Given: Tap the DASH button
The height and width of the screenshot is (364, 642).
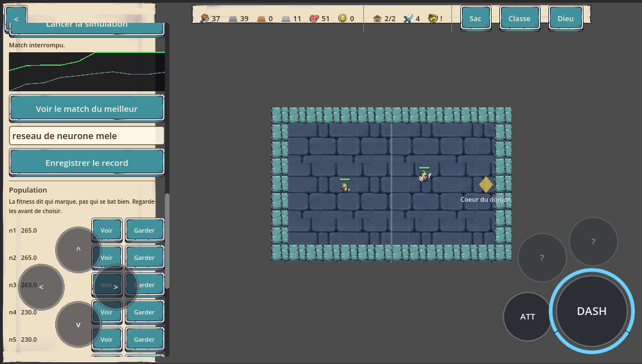Looking at the screenshot, I should [x=592, y=311].
